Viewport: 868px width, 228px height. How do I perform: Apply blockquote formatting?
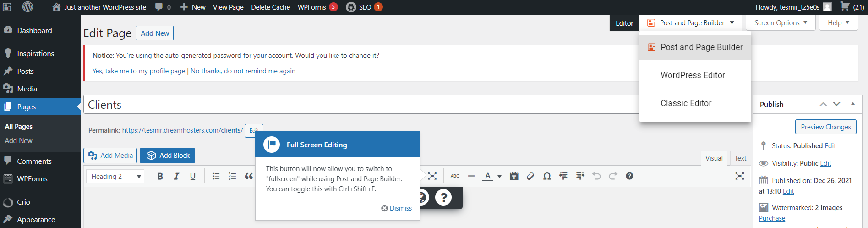click(x=249, y=176)
